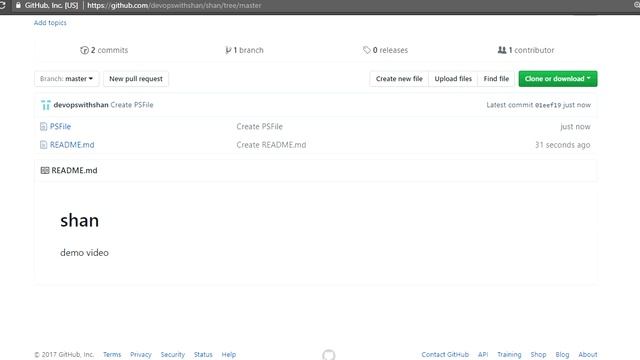Open the Shop footer link
The width and height of the screenshot is (640, 360).
[x=538, y=355]
